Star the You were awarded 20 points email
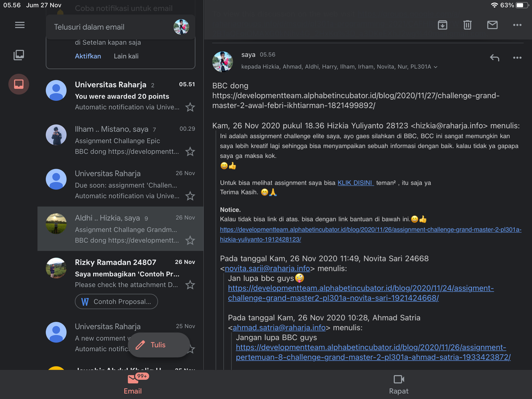 pos(190,107)
